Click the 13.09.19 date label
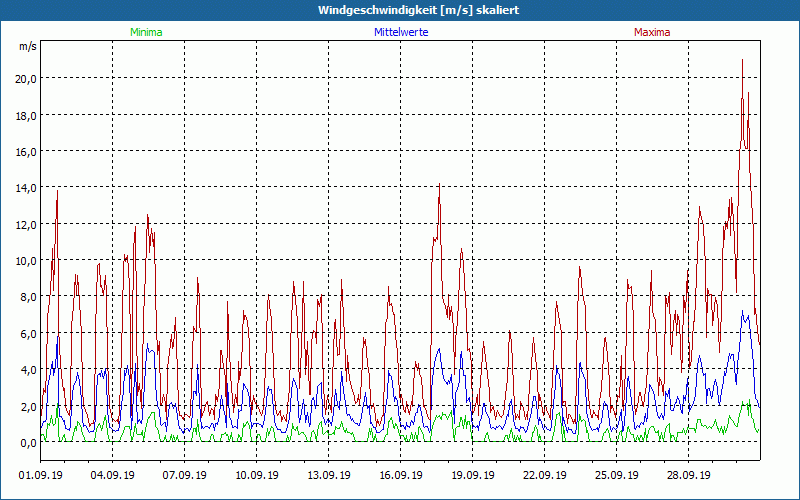 (328, 476)
